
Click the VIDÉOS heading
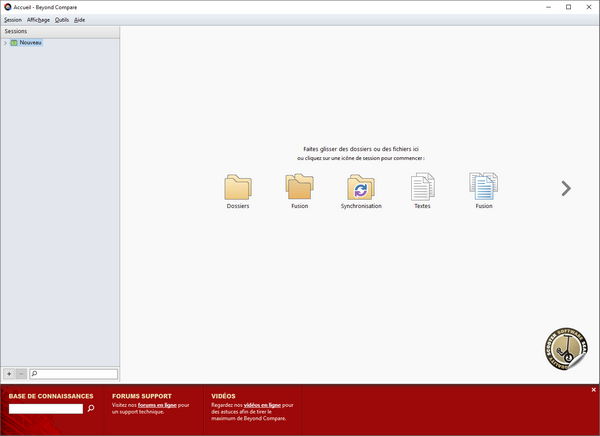[x=223, y=396]
